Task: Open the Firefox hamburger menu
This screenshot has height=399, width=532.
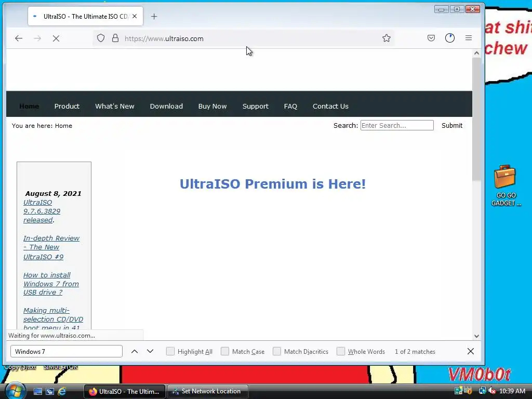Action: click(x=469, y=38)
